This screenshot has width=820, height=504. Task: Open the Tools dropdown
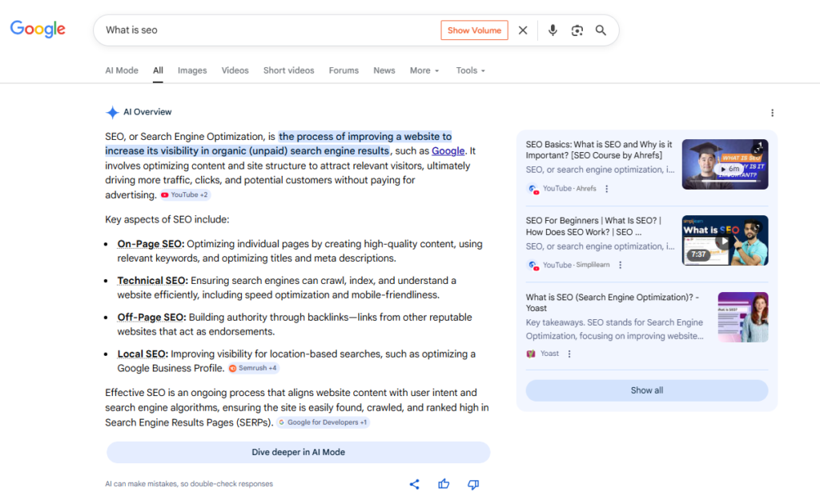click(x=470, y=70)
